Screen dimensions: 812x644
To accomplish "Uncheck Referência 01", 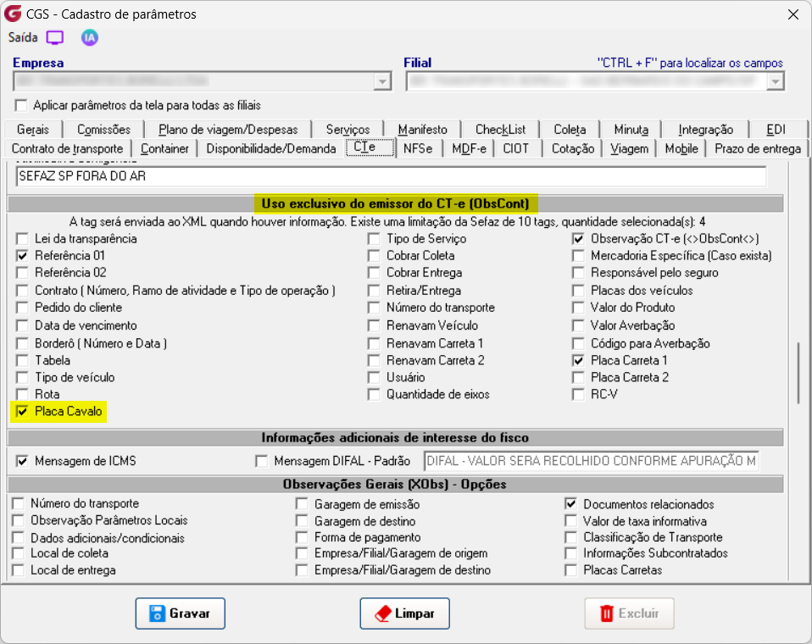I will [x=22, y=256].
